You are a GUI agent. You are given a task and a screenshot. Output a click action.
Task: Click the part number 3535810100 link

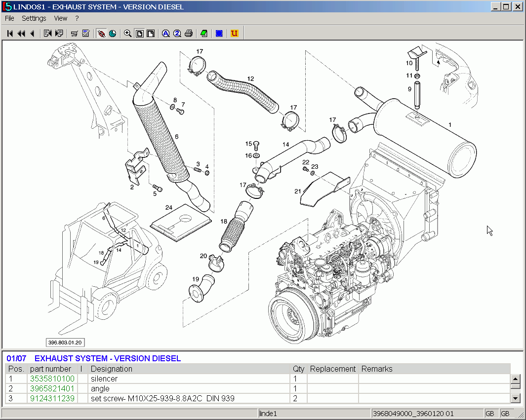[x=52, y=379]
